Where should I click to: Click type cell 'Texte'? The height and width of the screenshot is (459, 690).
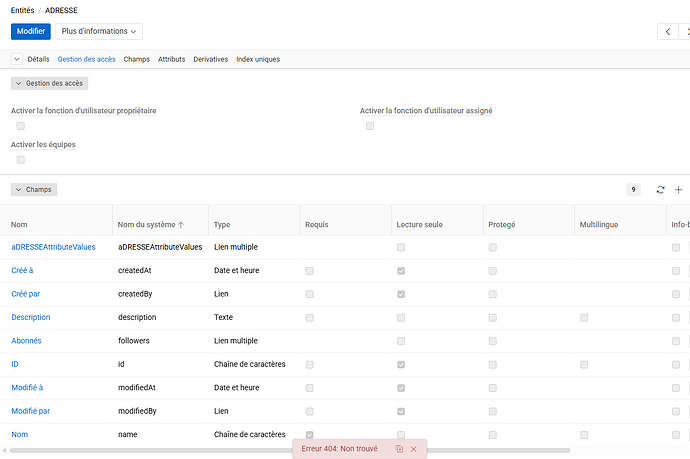[x=224, y=317]
